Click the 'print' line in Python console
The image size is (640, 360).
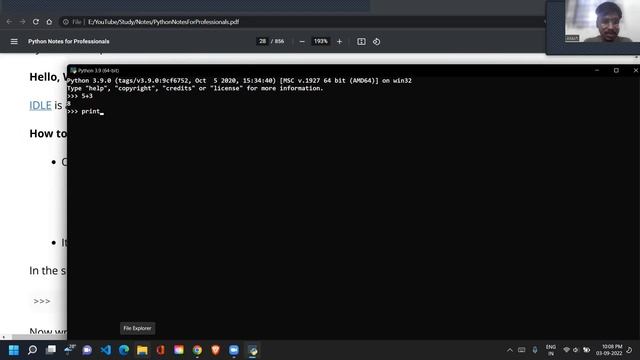point(86,111)
